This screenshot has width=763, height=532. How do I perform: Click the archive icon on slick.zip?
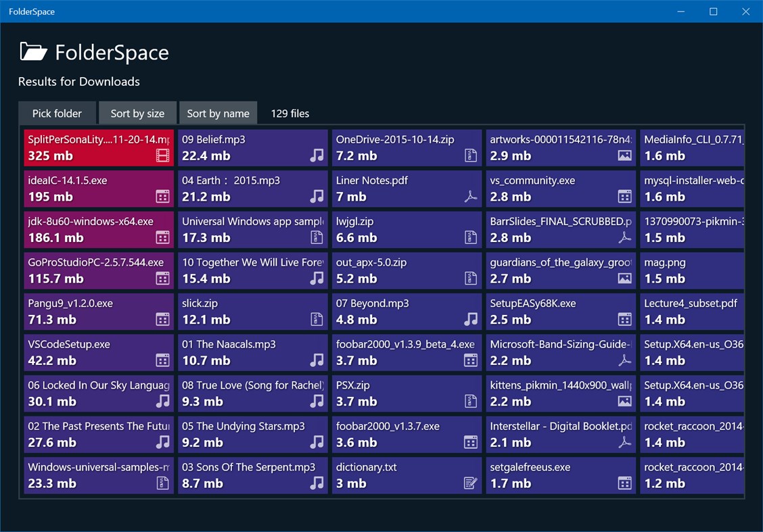point(316,320)
